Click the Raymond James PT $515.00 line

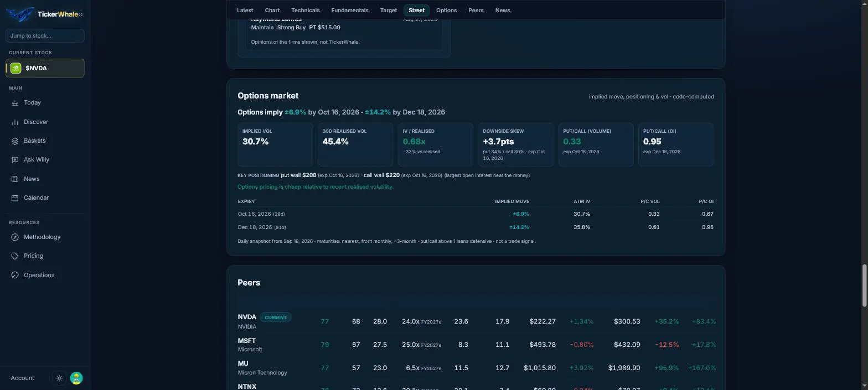[x=296, y=28]
